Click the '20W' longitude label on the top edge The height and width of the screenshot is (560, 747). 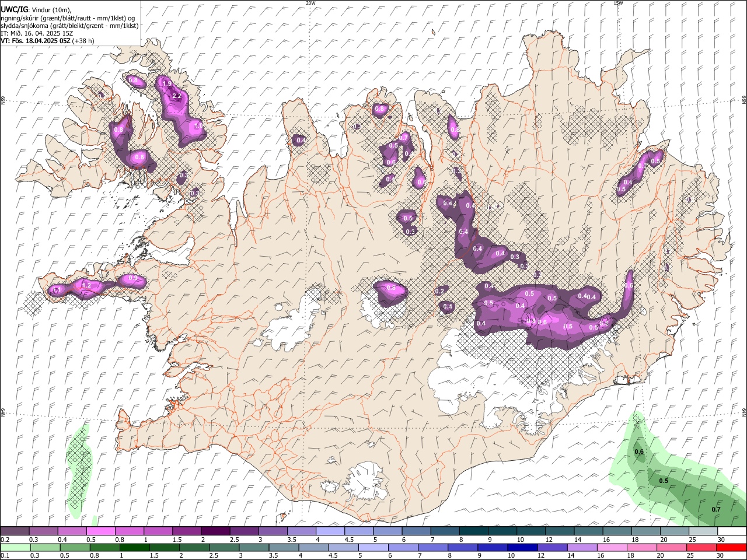click(310, 3)
